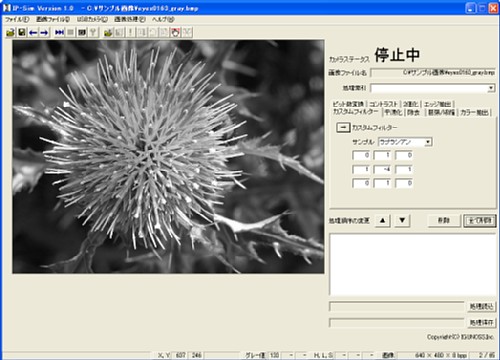Click the thistle grayscale image preview
The image size is (500, 360).
coord(168,157)
